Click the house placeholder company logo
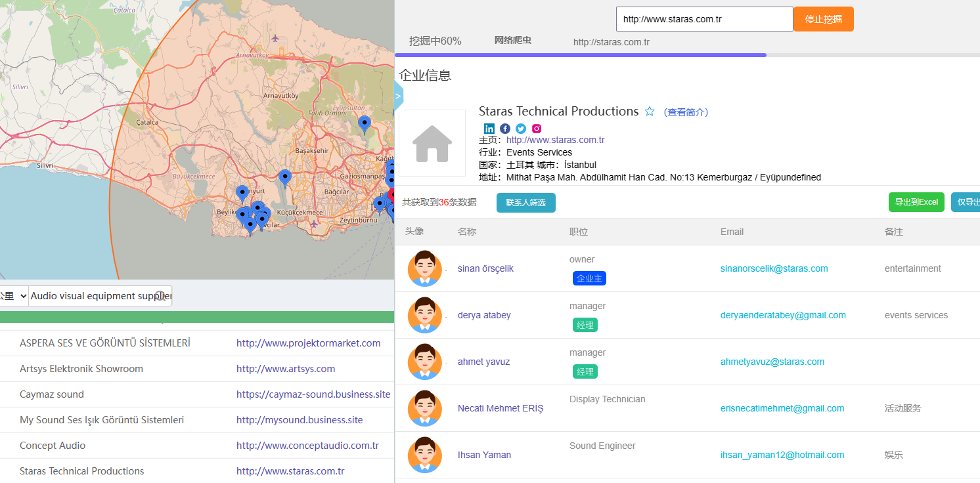The image size is (980, 483). 432,143
